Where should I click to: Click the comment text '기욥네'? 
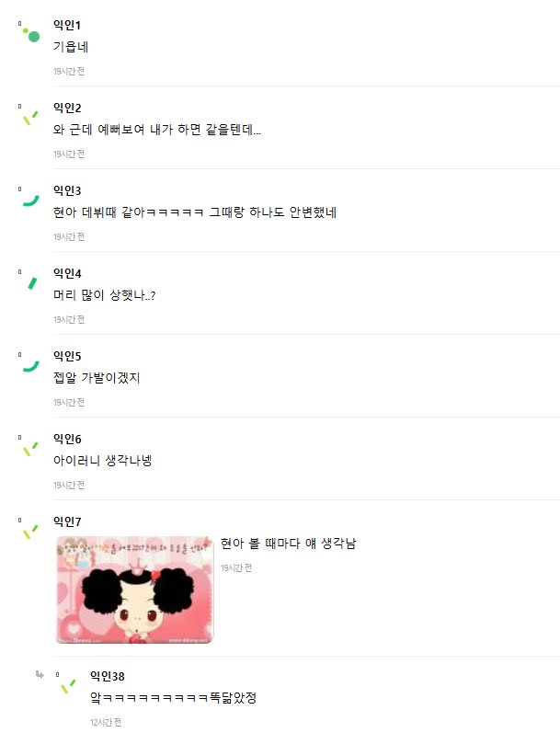click(71, 46)
